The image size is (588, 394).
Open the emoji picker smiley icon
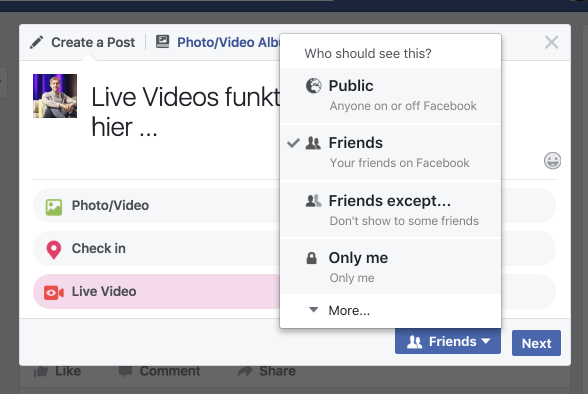[552, 161]
